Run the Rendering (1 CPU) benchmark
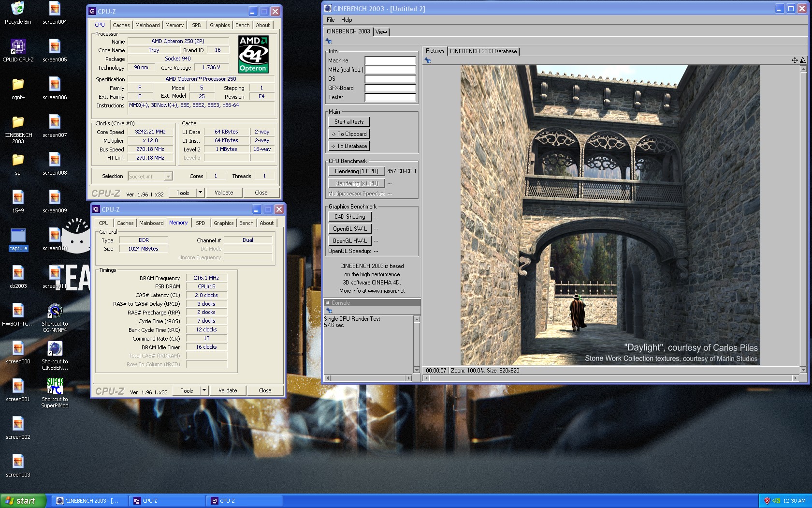 (357, 171)
